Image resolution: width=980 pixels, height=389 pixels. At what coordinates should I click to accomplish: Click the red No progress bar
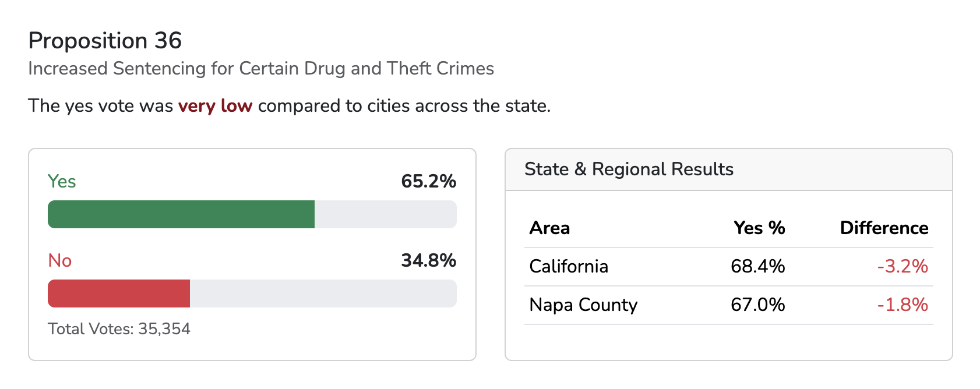click(119, 293)
